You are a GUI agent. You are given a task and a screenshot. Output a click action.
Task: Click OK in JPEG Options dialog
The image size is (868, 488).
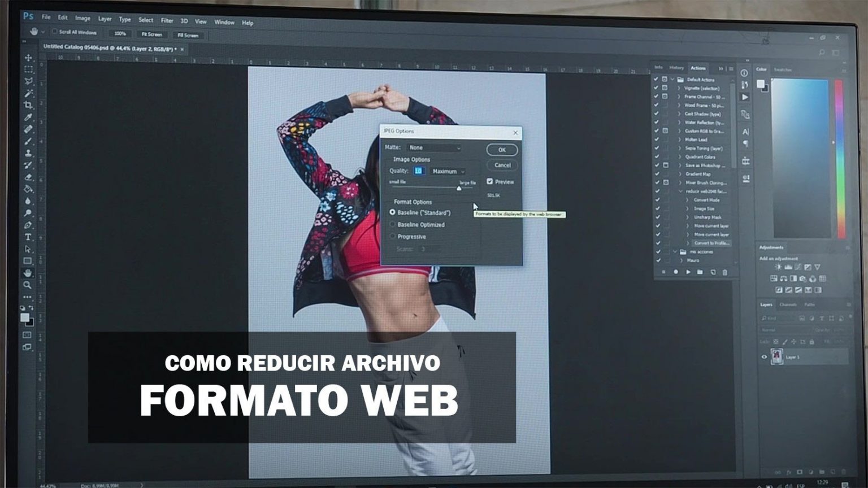pos(502,150)
